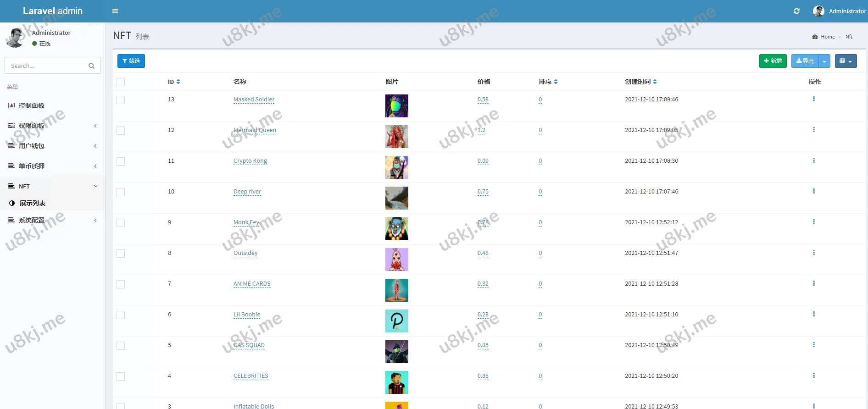
Task: Select 展示列表 under NFT menu
Action: [32, 203]
